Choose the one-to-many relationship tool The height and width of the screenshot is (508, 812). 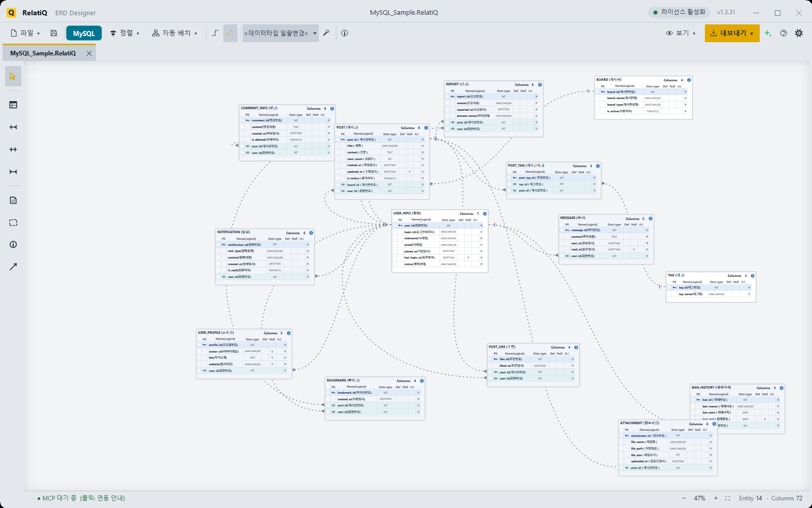[13, 127]
